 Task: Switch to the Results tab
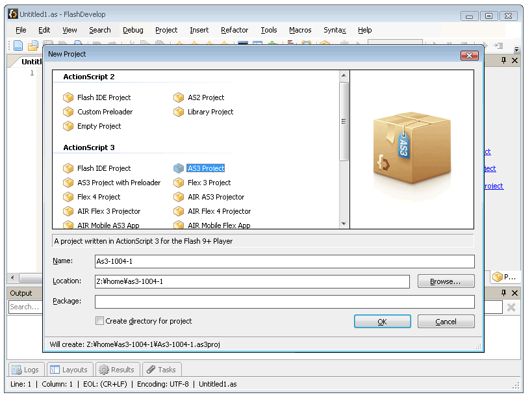click(118, 370)
